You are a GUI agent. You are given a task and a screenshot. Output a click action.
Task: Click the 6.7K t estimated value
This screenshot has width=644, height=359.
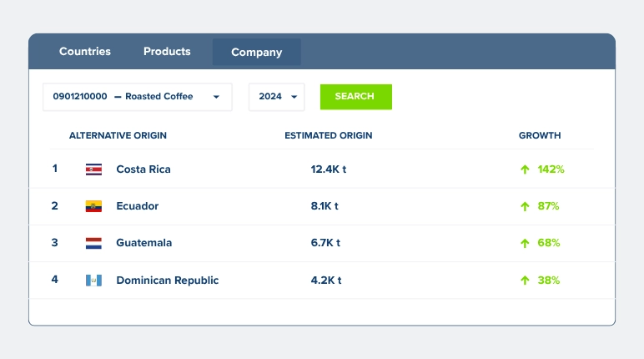coord(325,243)
